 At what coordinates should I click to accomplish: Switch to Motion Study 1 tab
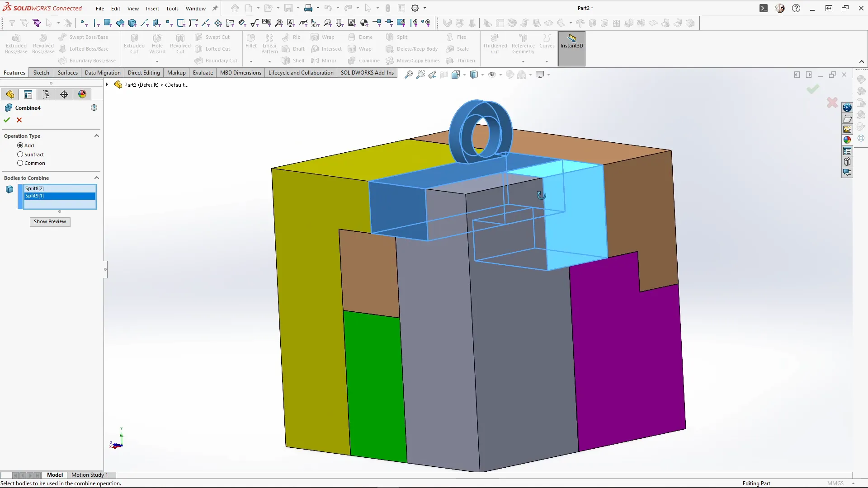[x=90, y=475]
